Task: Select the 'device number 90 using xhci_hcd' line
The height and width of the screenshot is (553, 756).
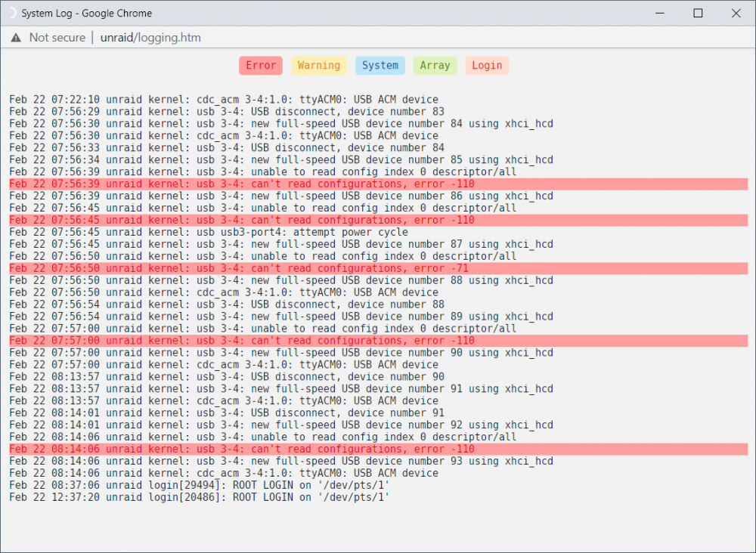Action: click(281, 353)
